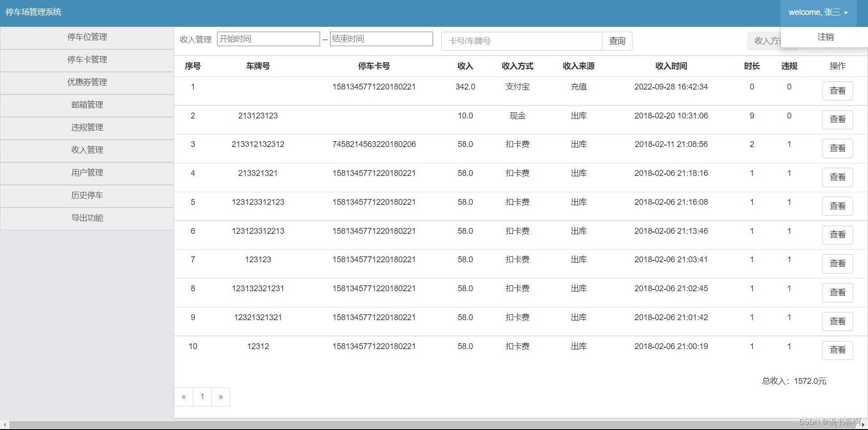Click the 序号 column header
The height and width of the screenshot is (430, 868).
(193, 66)
